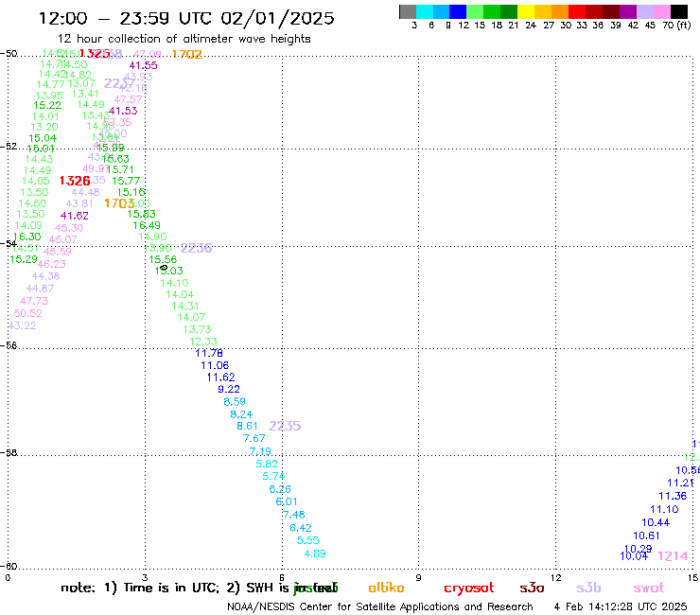Click the wave height value '11.36'

click(673, 496)
